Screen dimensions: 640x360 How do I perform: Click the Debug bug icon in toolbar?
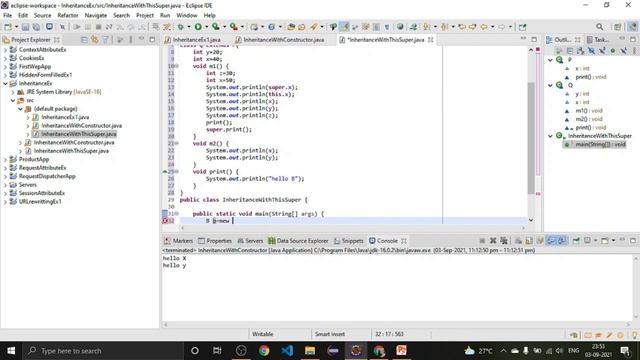[x=180, y=27]
